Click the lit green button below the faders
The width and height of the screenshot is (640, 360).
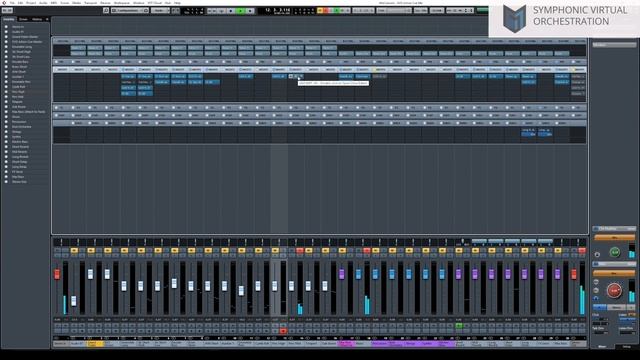click(x=459, y=326)
